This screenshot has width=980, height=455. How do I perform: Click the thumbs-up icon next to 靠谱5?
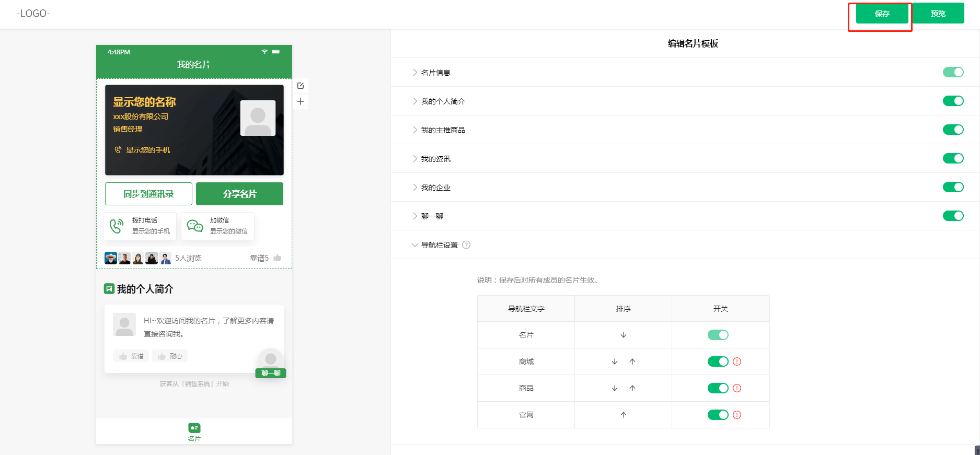pyautogui.click(x=277, y=258)
